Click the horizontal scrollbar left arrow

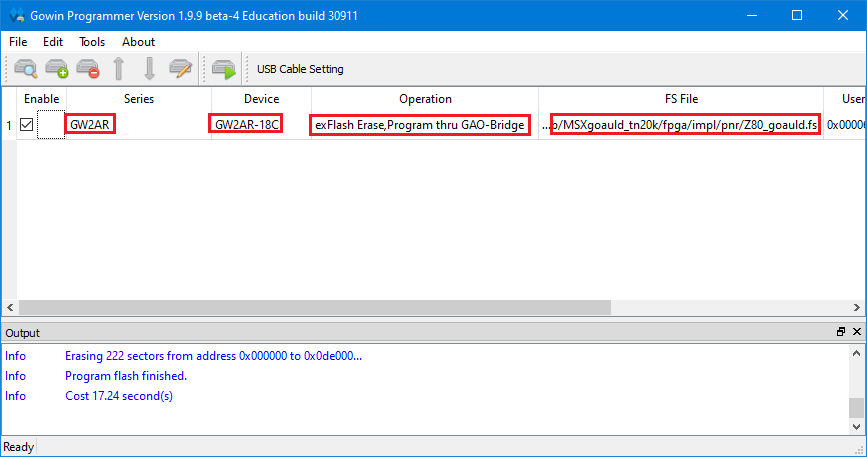pyautogui.click(x=10, y=307)
